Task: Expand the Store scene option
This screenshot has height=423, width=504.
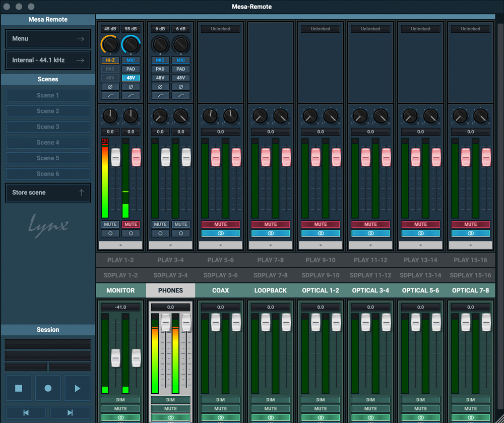Action: pos(48,193)
